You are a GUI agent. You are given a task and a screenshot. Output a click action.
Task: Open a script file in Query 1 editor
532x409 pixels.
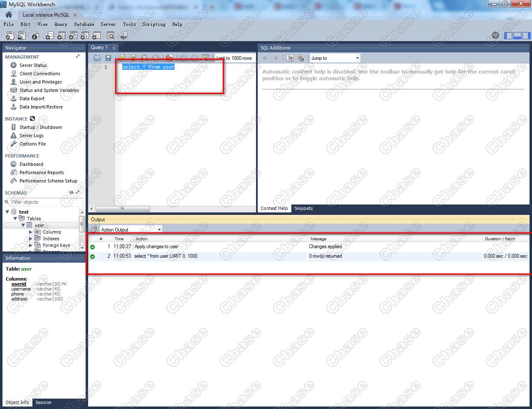(x=97, y=58)
